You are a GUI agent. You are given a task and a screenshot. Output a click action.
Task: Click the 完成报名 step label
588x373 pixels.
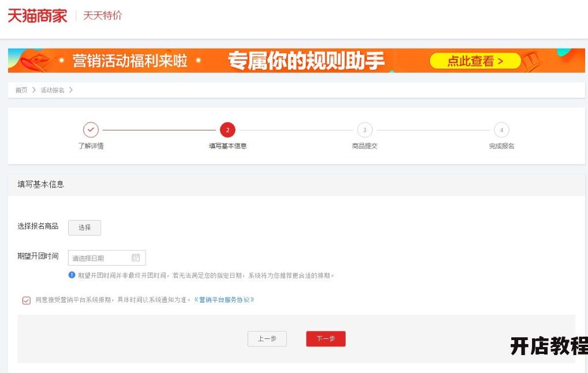(501, 146)
